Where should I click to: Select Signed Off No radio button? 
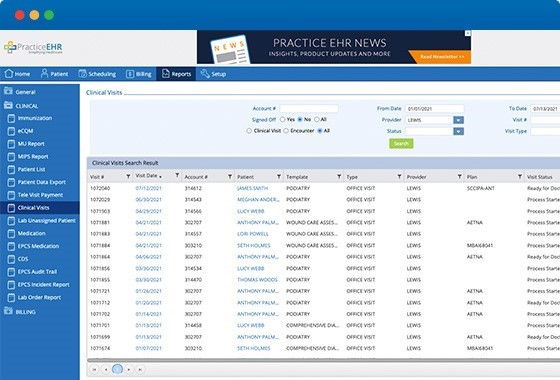tap(300, 119)
